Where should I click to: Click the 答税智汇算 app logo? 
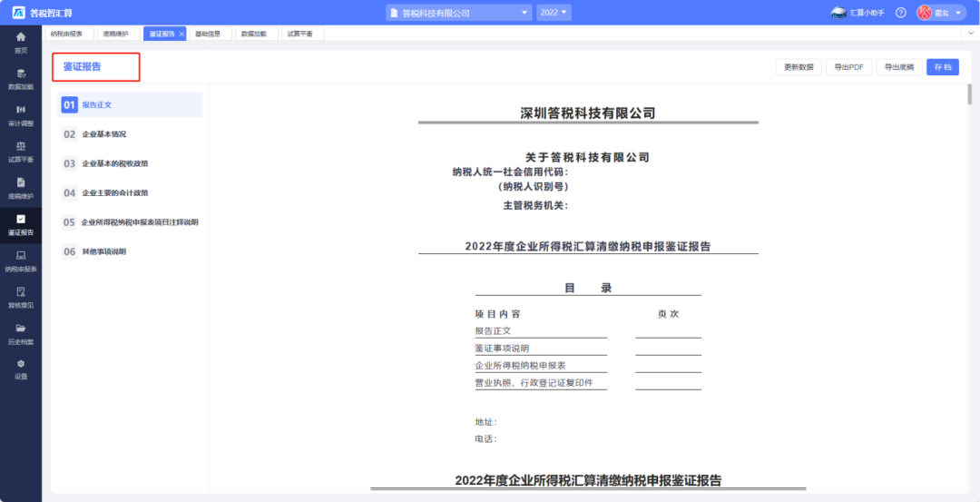click(43, 13)
